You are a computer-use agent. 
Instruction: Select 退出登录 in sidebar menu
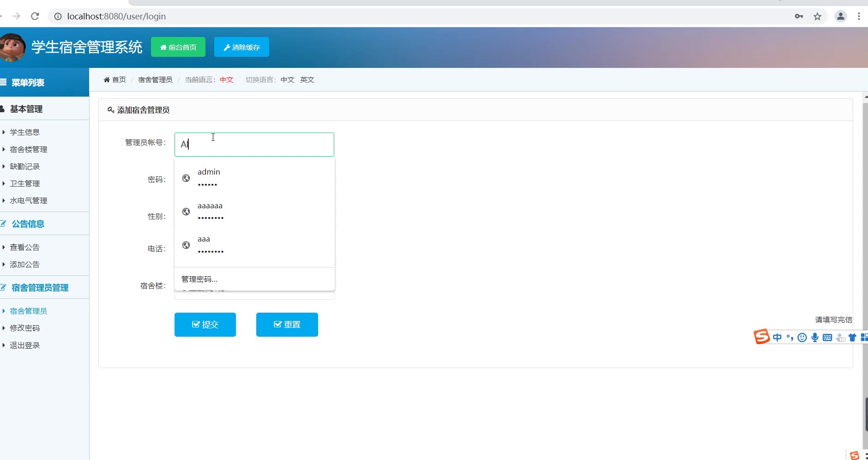[25, 345]
